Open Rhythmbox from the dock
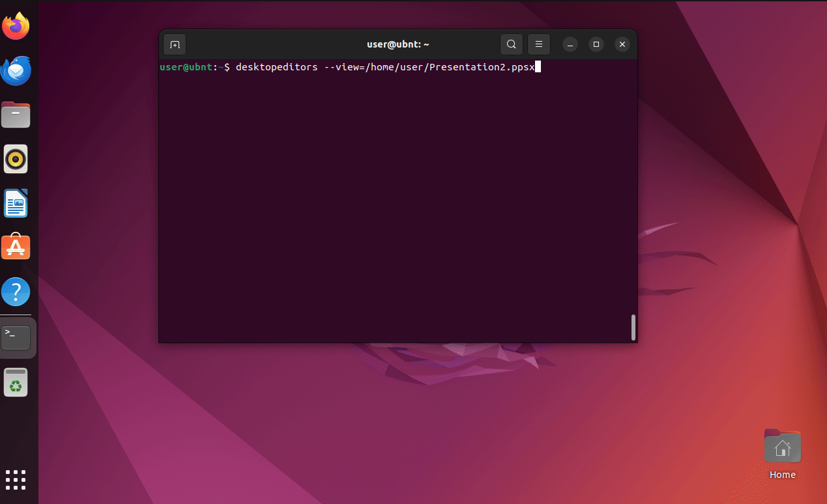Viewport: 827px width, 504px height. 16,159
